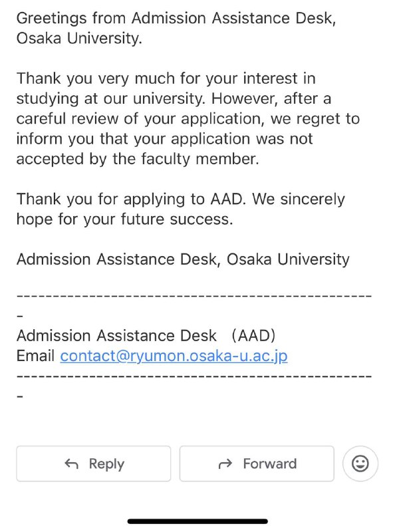This screenshot has width=395, height=532.
Task: Click the 'Osaka University.' text in the greeting
Action: point(79,38)
